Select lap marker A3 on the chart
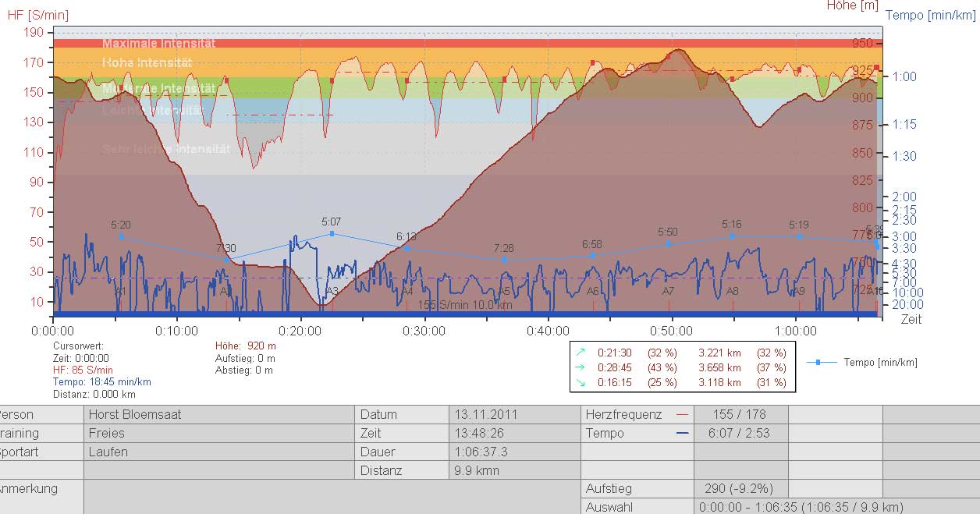980x514 pixels. (x=332, y=291)
